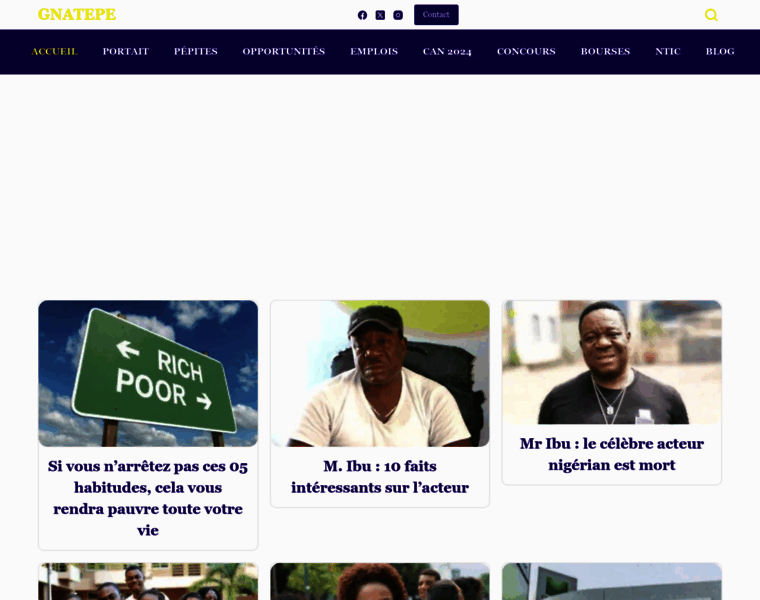Open the BLOG menu item
This screenshot has height=600, width=760.
tap(720, 51)
